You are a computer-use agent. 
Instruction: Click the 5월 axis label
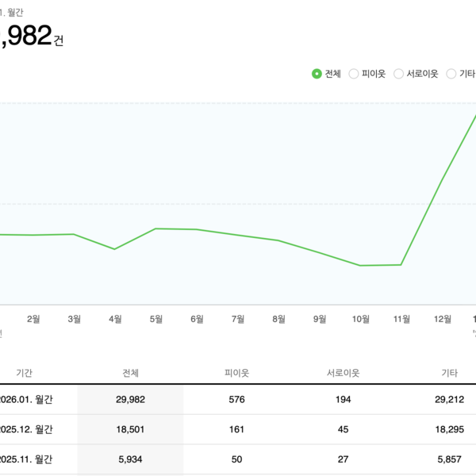(x=156, y=319)
